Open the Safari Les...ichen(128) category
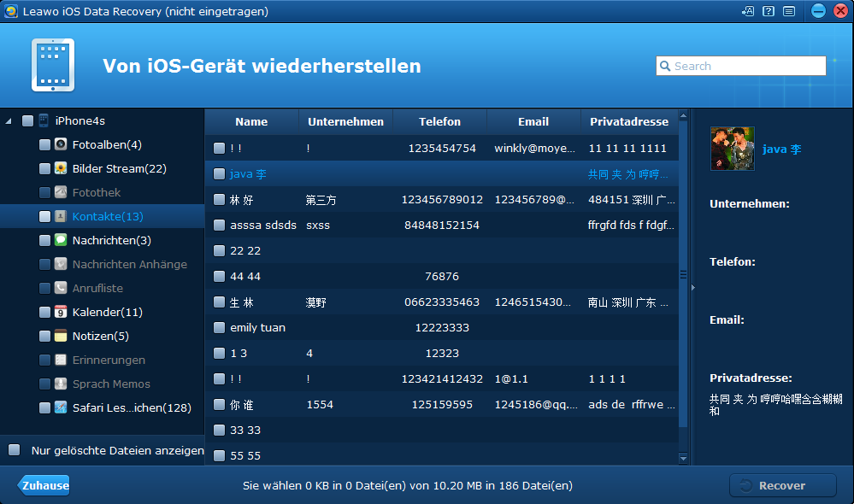854x504 pixels. tap(132, 408)
